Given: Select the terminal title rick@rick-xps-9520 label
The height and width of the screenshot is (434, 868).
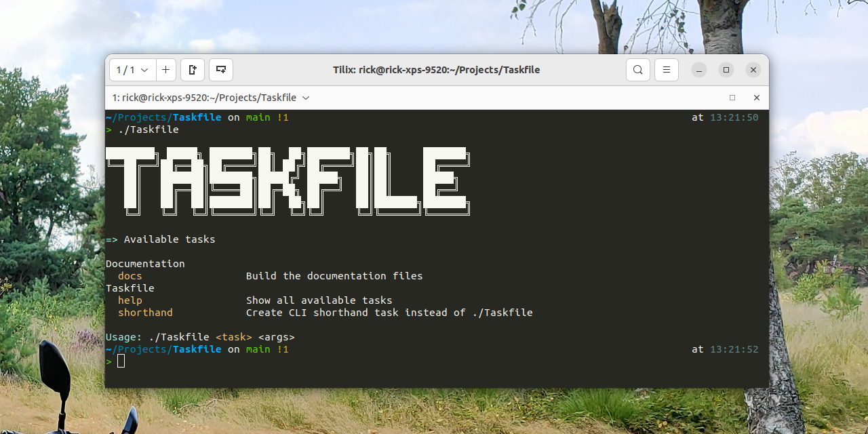Looking at the screenshot, I should [204, 98].
